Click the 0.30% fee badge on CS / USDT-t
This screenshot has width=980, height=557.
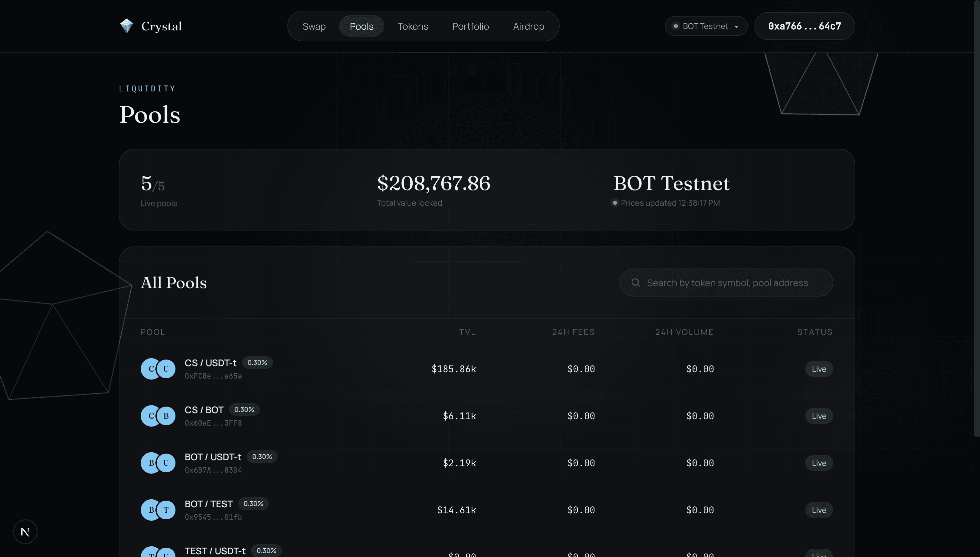257,362
